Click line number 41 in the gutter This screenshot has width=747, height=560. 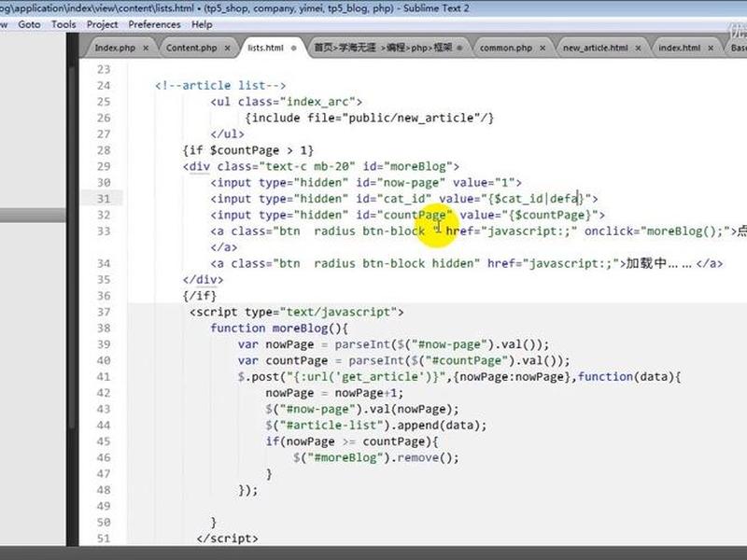[x=104, y=377]
